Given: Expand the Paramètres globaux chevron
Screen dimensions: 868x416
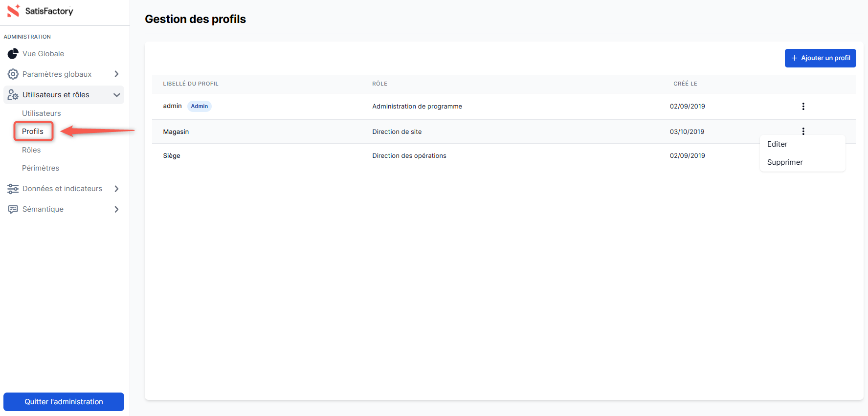Looking at the screenshot, I should [x=116, y=74].
